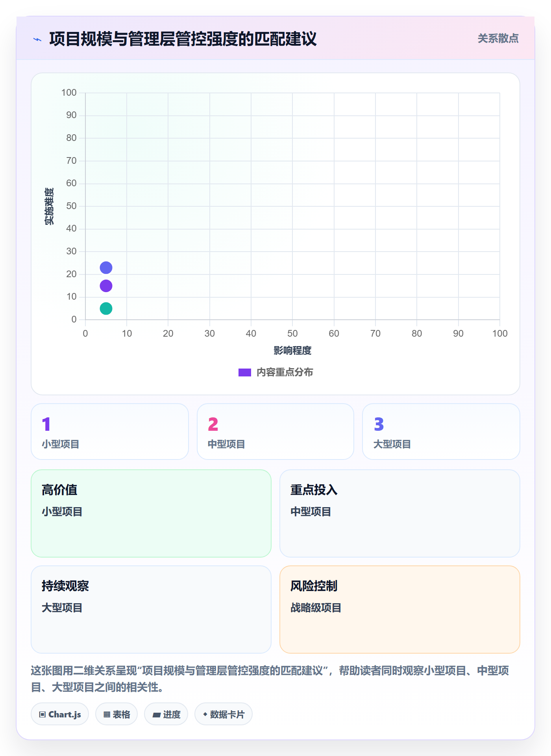Screen dimensions: 551x756
Task: Click x-axis tick label 50
Action: [x=292, y=334]
